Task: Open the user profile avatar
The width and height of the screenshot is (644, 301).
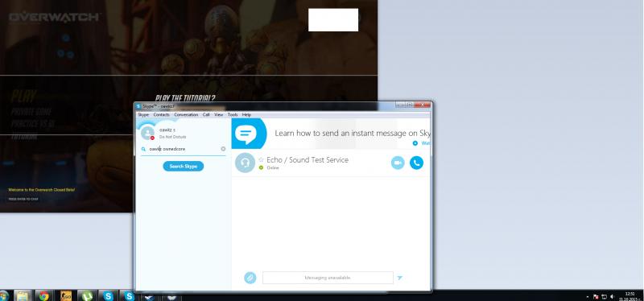Action: tap(147, 132)
